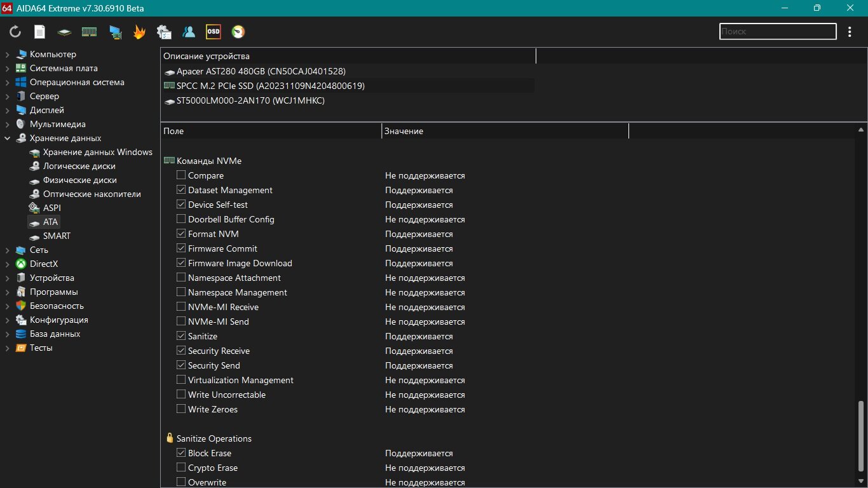Toggle the OSD panel icon
Viewport: 868px width, 488px height.
point(214,32)
